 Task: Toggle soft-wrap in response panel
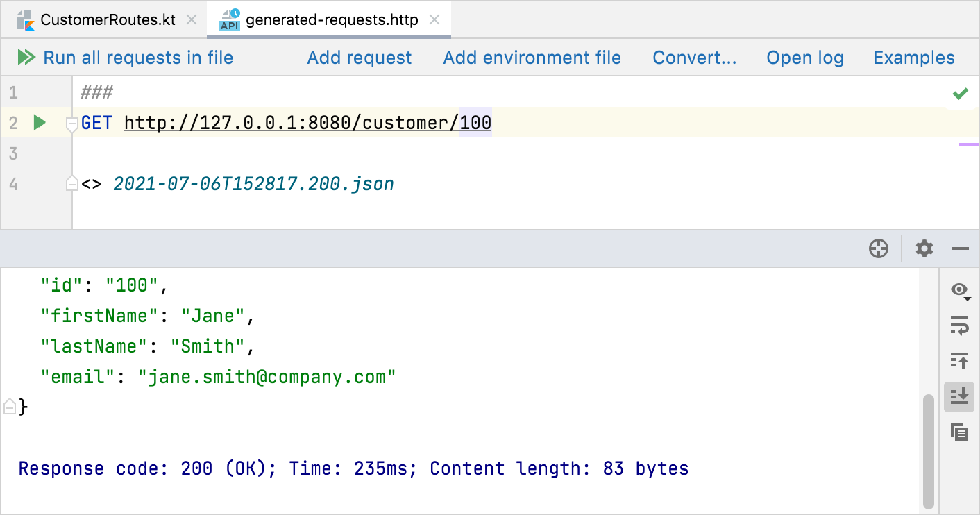pyautogui.click(x=959, y=325)
